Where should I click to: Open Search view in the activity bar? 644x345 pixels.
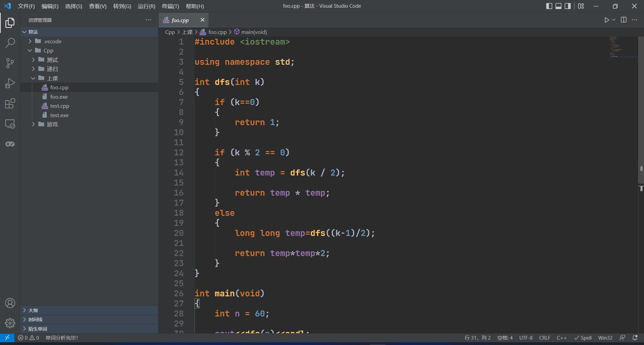pos(10,43)
